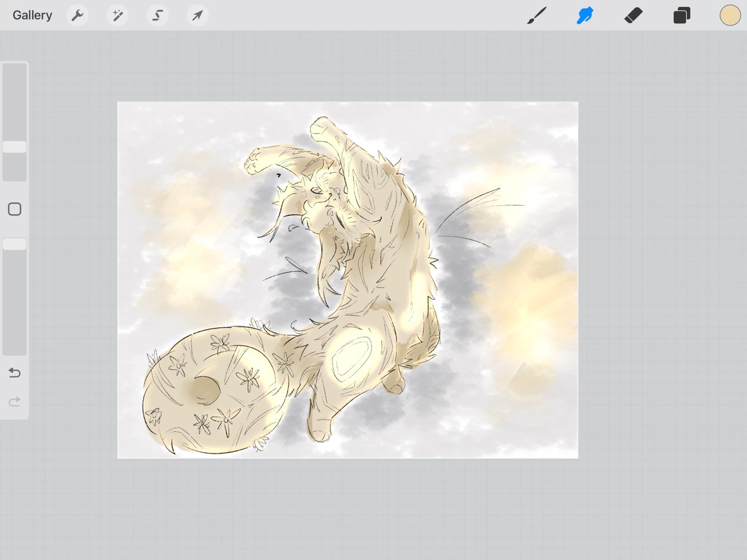
Task: Activate the Selection tool
Action: point(157,16)
